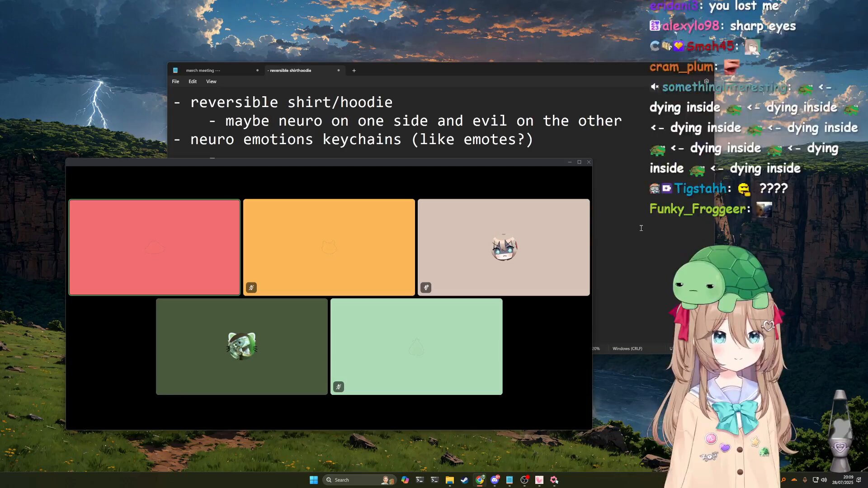
Task: Open Steam from the taskbar
Action: point(464,480)
